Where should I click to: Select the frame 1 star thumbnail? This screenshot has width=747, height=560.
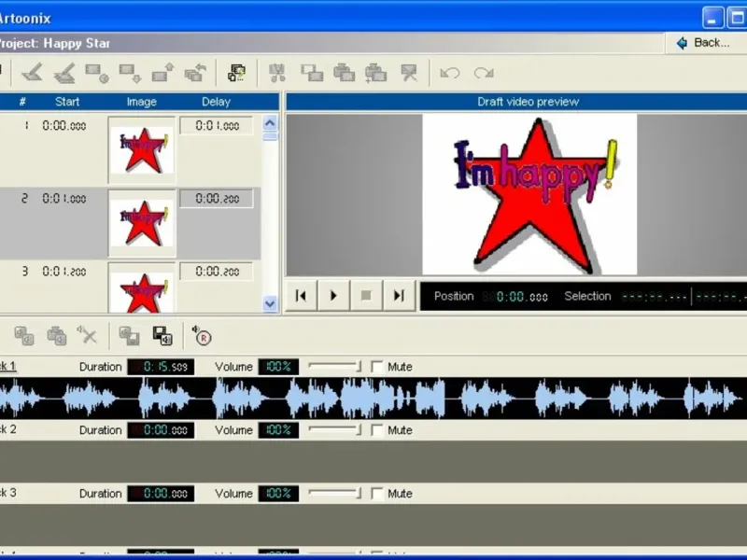(x=142, y=149)
